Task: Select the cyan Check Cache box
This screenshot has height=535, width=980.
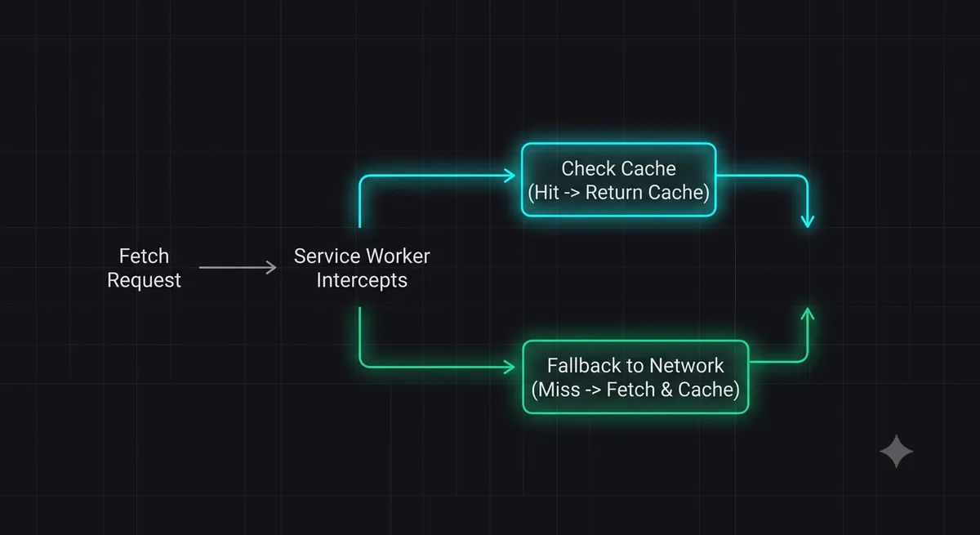Action: [619, 180]
